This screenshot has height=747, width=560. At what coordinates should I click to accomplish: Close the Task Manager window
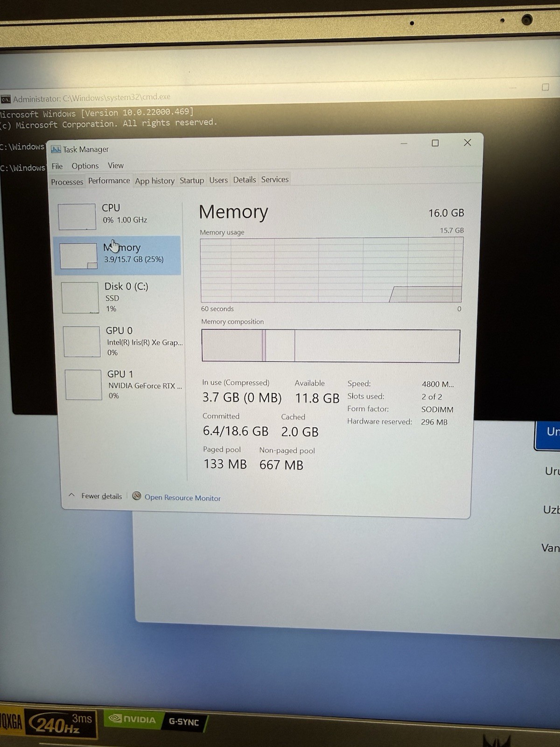(x=467, y=142)
